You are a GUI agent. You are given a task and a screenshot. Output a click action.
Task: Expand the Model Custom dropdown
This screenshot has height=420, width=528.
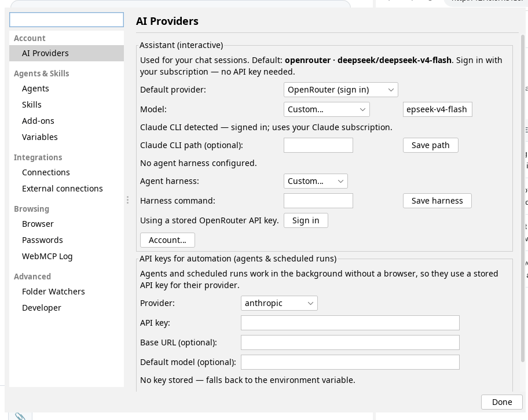click(x=327, y=109)
